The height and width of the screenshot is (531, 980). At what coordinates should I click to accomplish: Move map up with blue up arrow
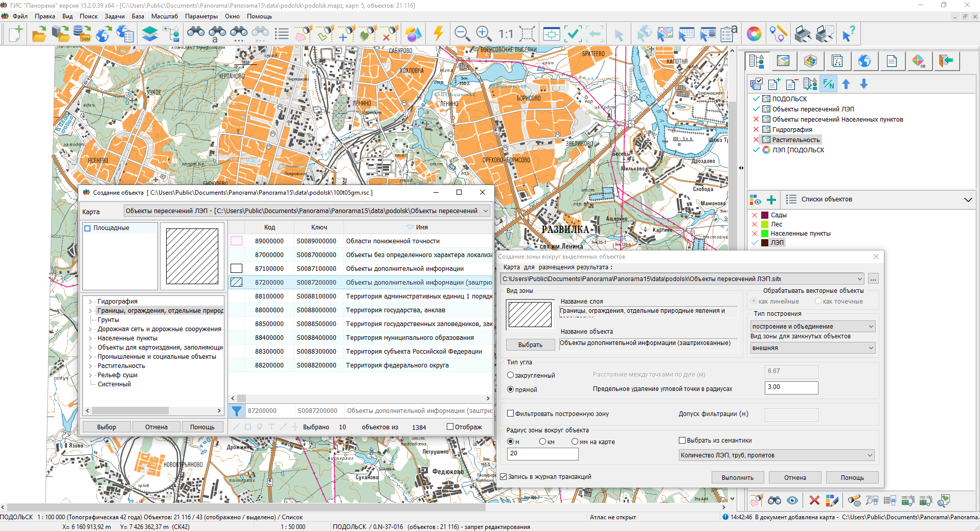click(846, 84)
